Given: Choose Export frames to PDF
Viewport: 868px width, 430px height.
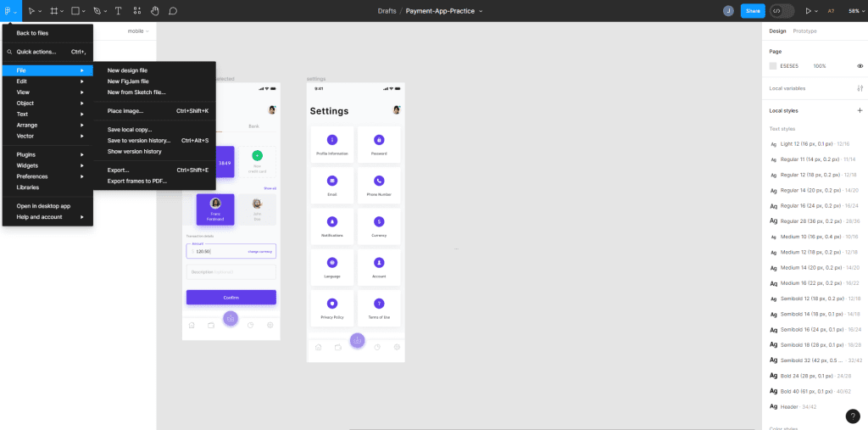Looking at the screenshot, I should tap(136, 181).
